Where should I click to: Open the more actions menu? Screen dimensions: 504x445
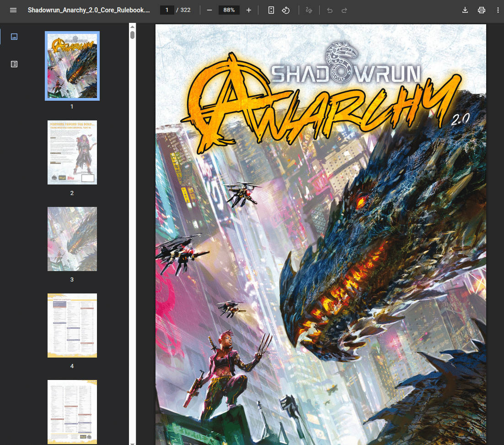tap(498, 10)
